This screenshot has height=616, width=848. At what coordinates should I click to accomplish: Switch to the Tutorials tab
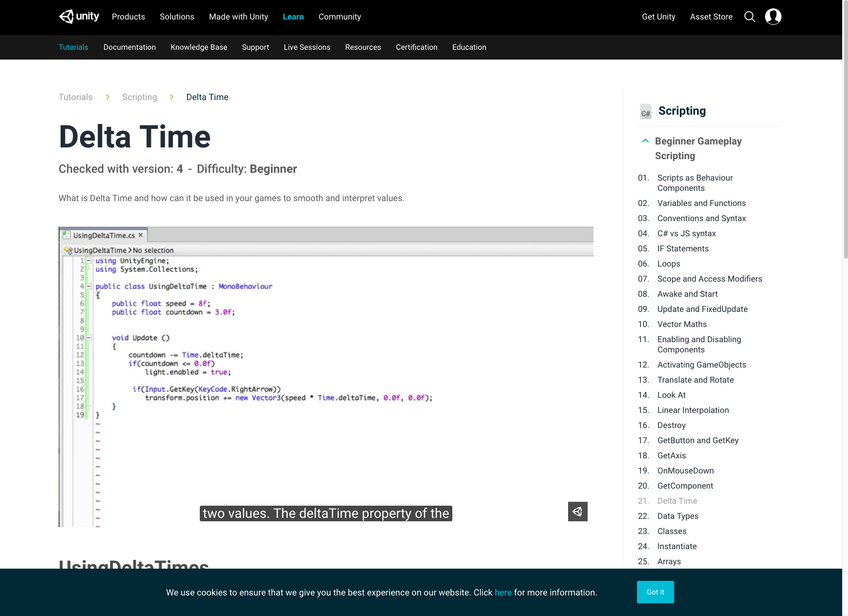point(73,47)
